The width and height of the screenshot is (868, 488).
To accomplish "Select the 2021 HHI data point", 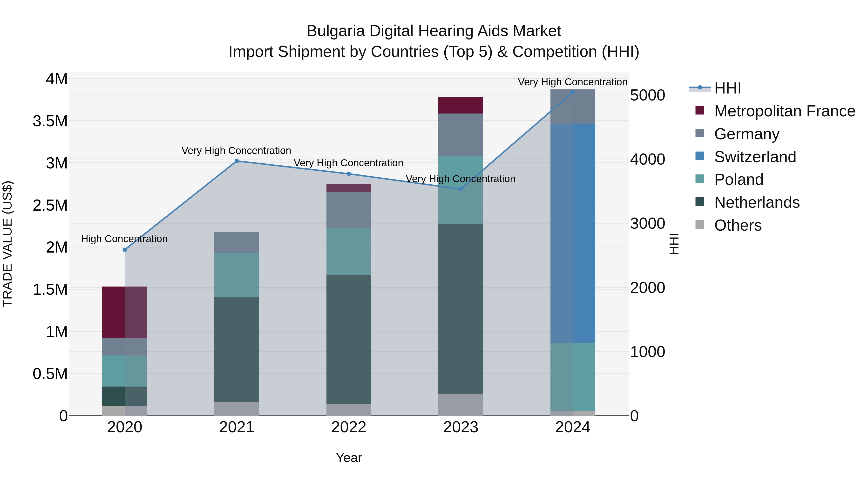I will [x=237, y=161].
